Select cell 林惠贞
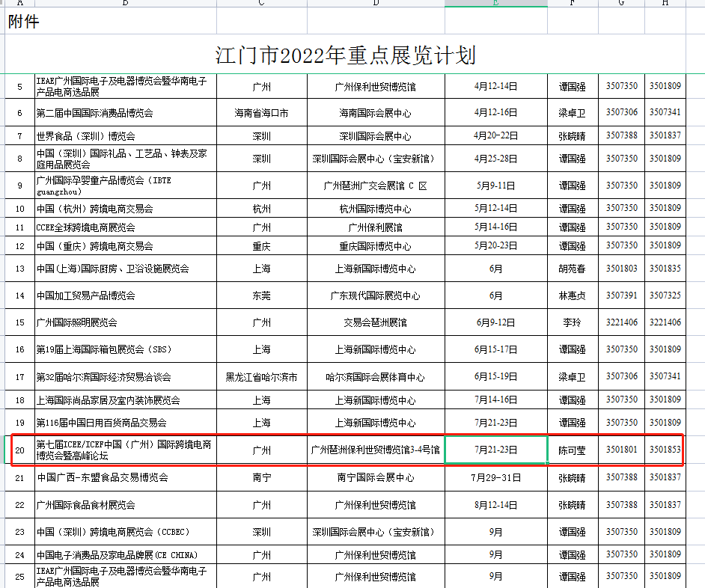Screen dimensions: 705x588 click(573, 295)
